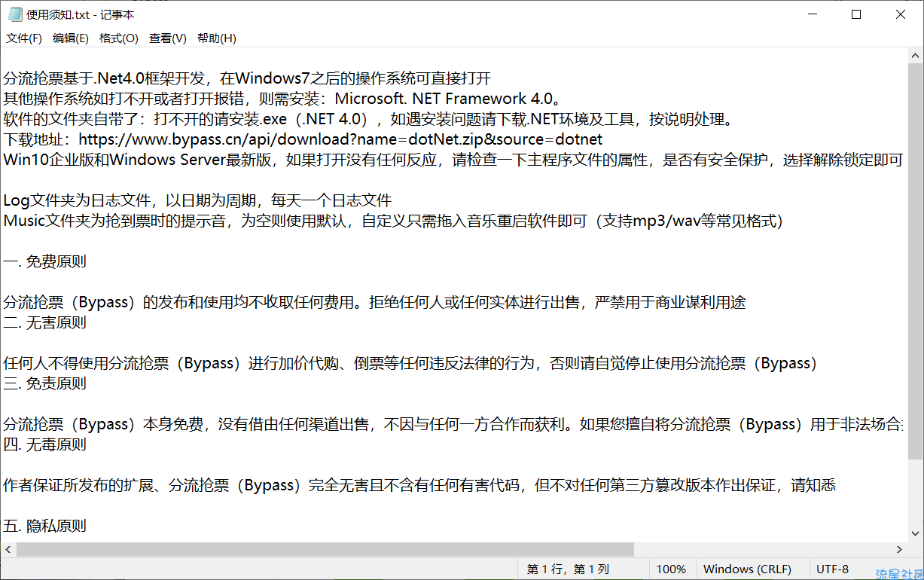Click the line mentioning 本身免费，没有借由任何渠道出售
Viewport: 924px width, 580px height.
(x=453, y=424)
